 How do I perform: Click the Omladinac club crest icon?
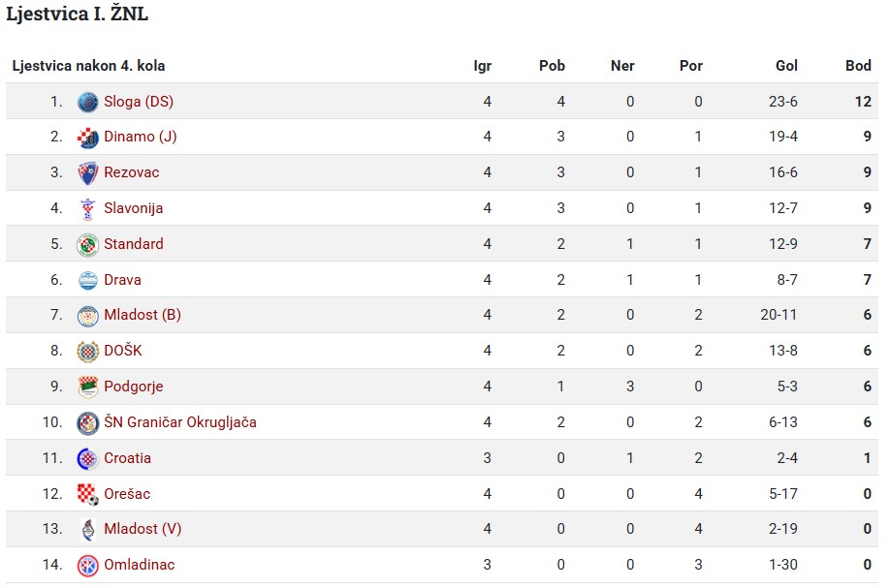88,566
